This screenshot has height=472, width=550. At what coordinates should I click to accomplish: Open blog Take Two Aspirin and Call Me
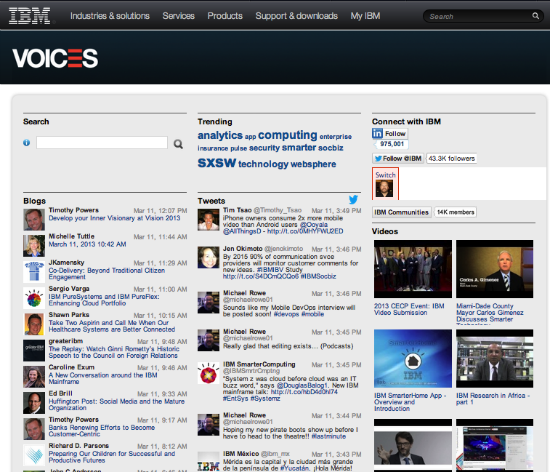(x=112, y=326)
